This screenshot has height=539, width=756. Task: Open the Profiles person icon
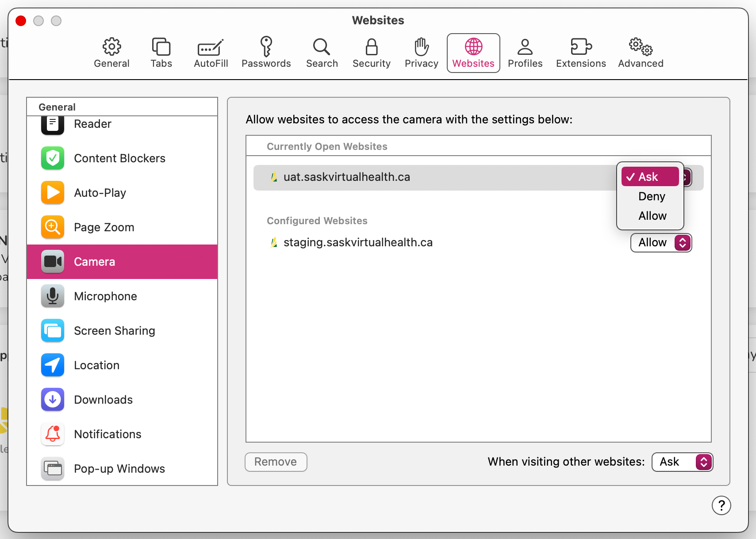tap(525, 47)
